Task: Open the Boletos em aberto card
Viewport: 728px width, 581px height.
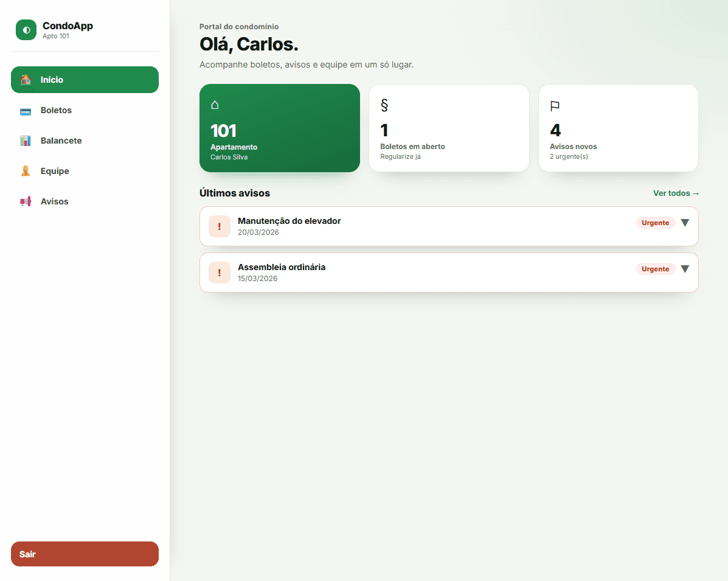Action: 449,128
